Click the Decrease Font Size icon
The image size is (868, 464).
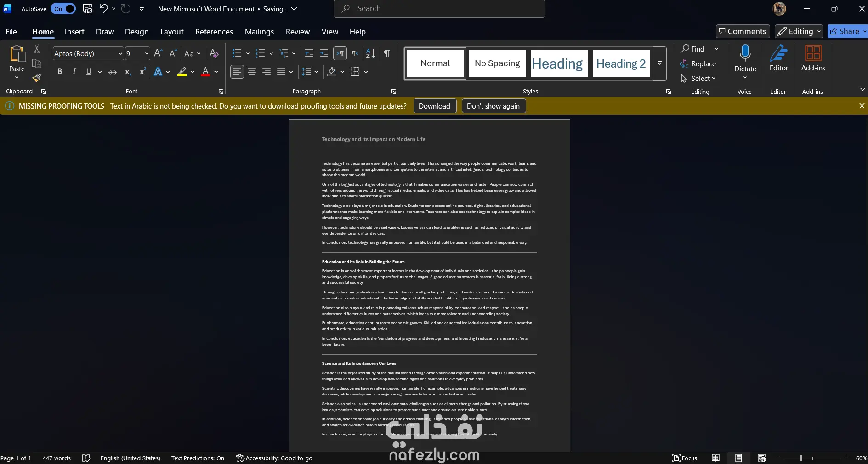[173, 53]
